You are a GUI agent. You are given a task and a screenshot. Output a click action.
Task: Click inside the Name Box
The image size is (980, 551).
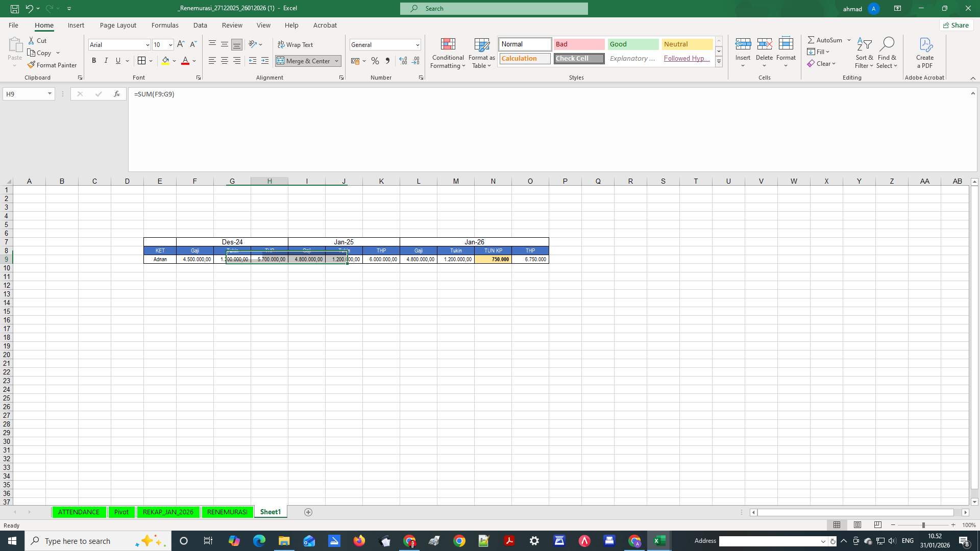coord(24,94)
